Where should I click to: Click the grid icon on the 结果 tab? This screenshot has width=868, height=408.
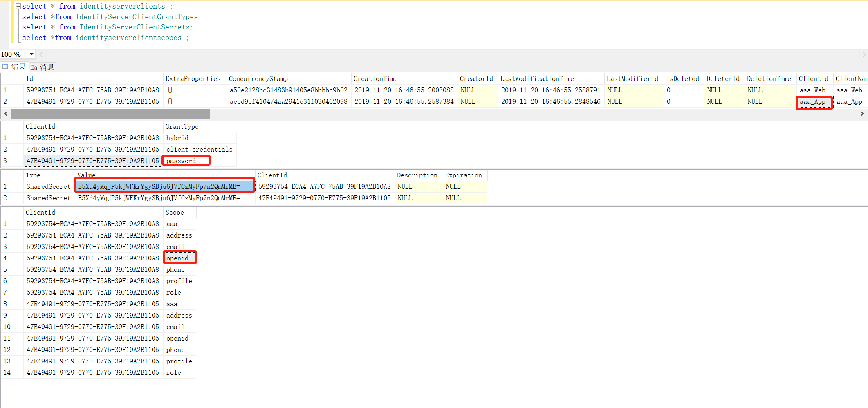click(x=6, y=67)
